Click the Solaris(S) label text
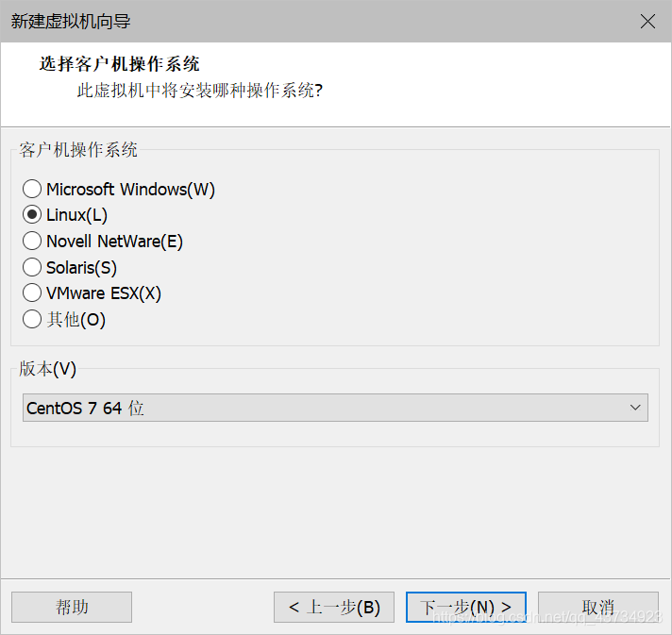 pos(81,267)
